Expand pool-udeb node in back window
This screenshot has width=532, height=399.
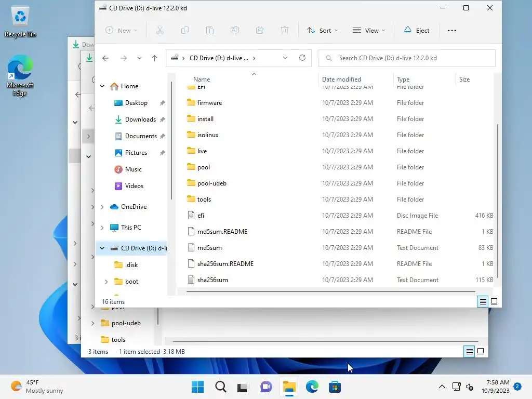pyautogui.click(x=92, y=323)
